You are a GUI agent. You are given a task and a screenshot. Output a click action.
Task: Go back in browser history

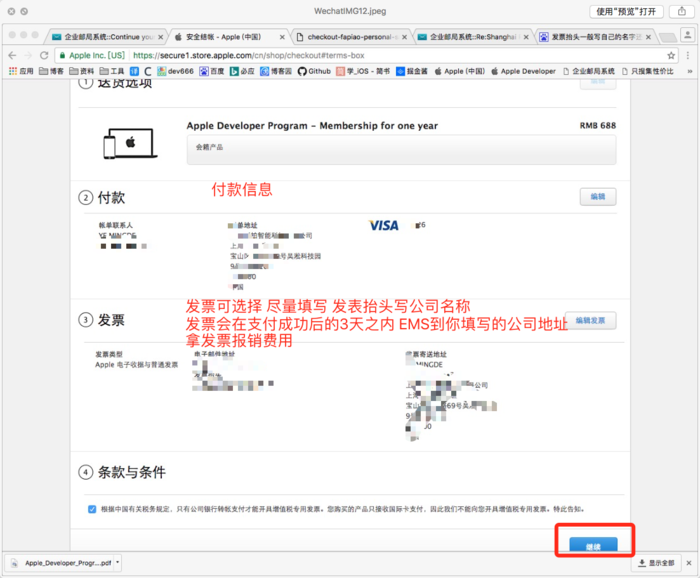[x=12, y=55]
